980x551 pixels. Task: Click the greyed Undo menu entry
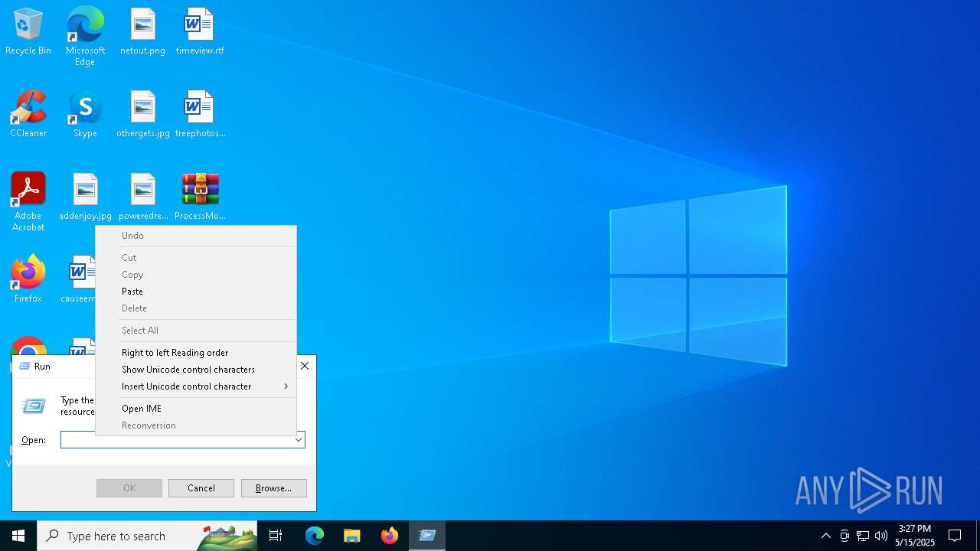[195, 236]
